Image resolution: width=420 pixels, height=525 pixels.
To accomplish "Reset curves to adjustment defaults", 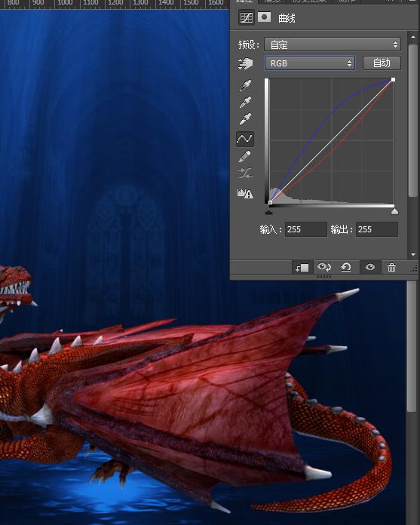I will click(346, 267).
